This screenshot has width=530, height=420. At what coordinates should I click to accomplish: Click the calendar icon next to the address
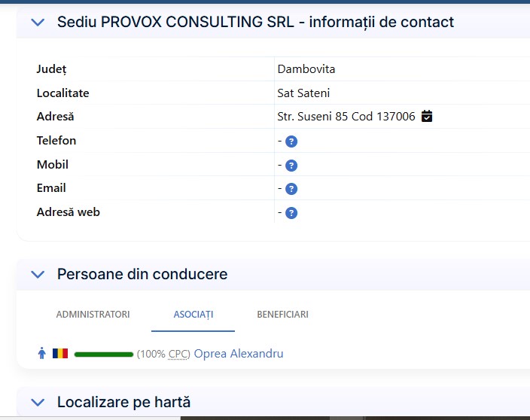click(x=427, y=117)
